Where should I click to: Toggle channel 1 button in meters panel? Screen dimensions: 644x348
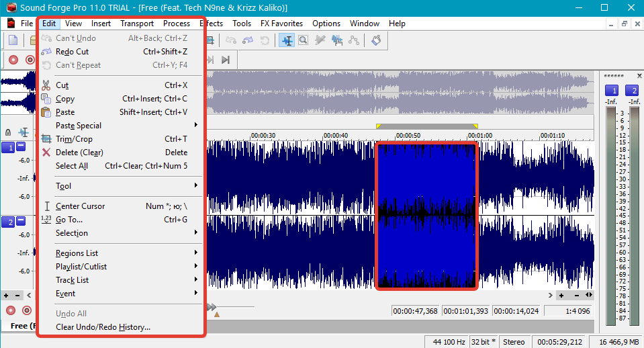coord(612,91)
